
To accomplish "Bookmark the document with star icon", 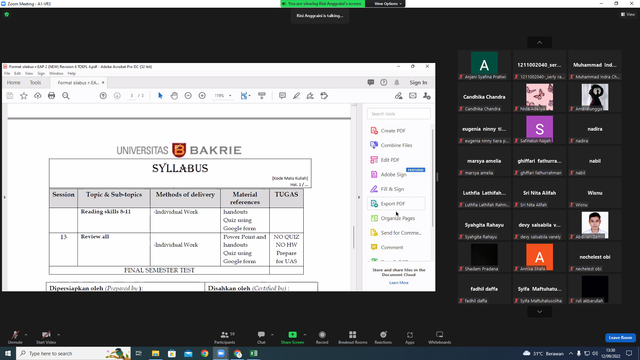I will [24, 96].
